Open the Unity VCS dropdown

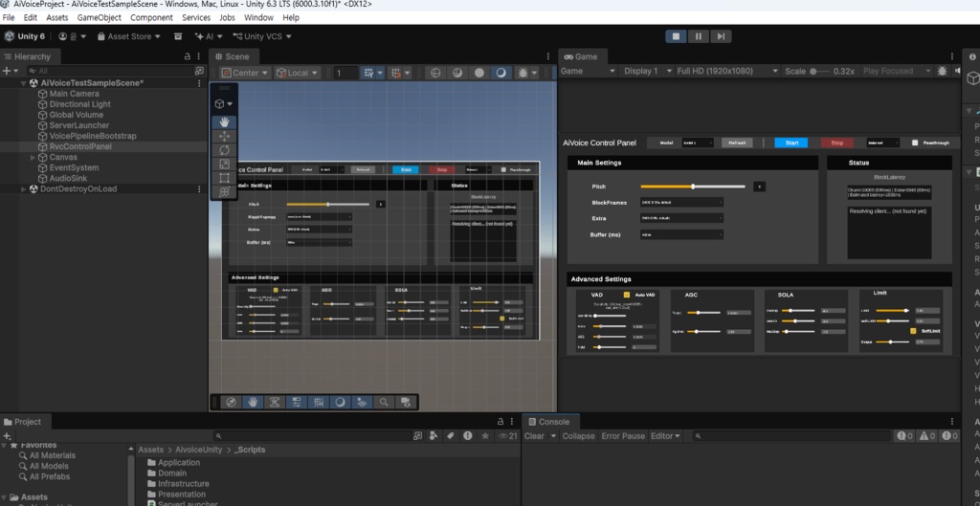tap(262, 36)
